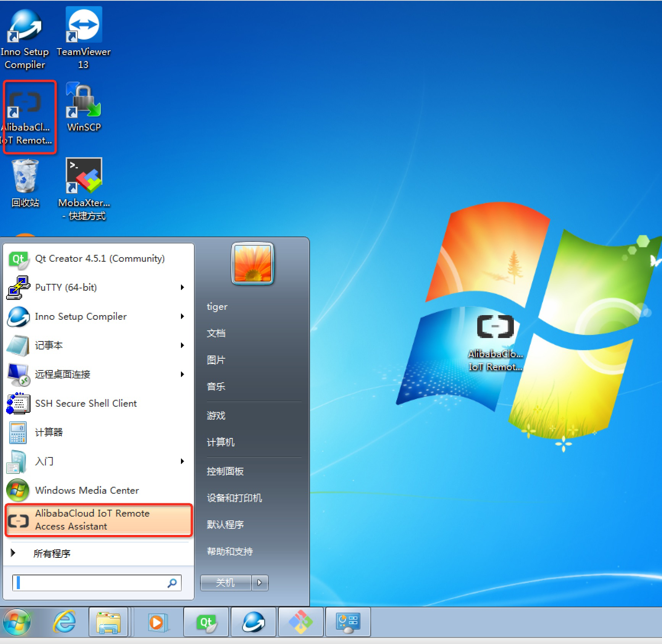Viewport: 662px width, 644px height.
Task: Switch to Qt Creator on taskbar
Action: (206, 622)
